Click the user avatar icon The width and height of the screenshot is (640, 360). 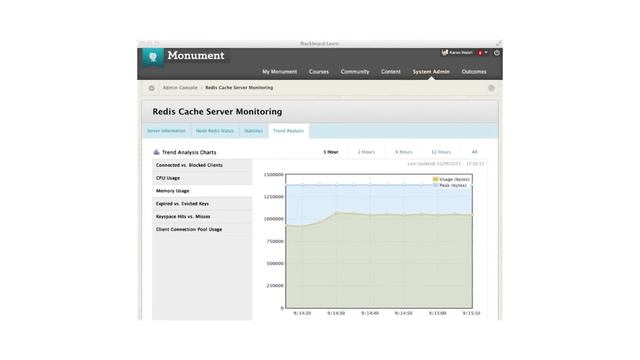coord(445,52)
